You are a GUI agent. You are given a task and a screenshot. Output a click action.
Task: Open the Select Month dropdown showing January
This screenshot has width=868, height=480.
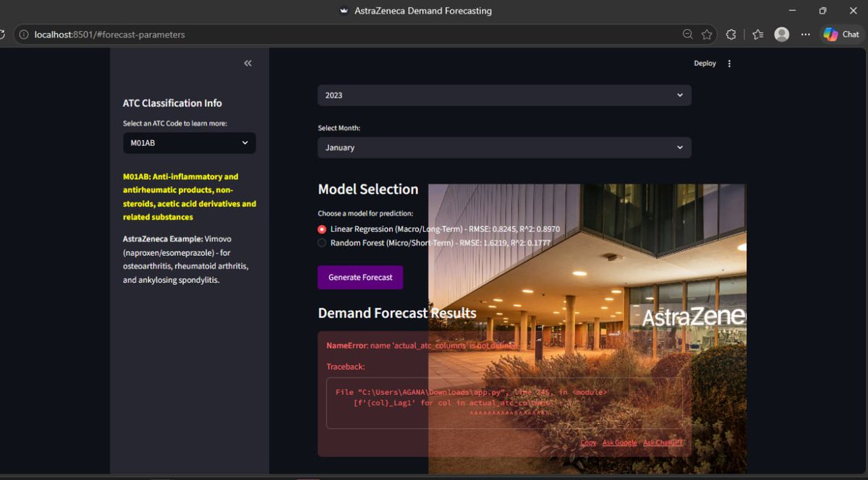click(504, 147)
